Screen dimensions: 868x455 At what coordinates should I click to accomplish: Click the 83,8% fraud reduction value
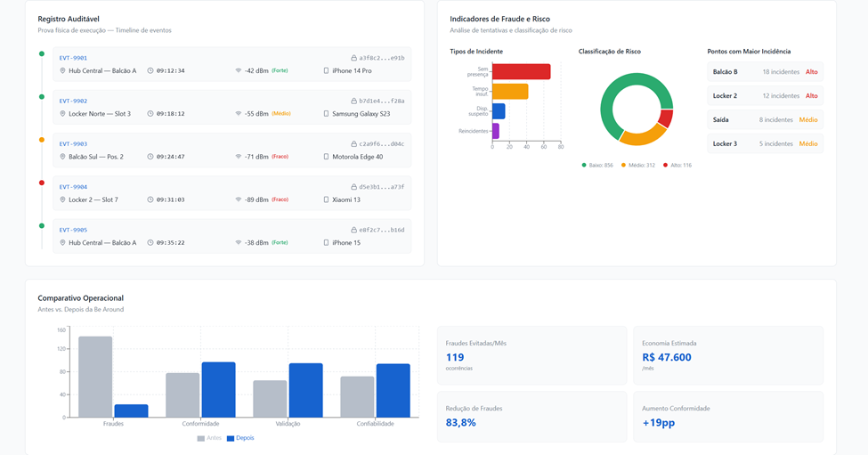click(460, 422)
